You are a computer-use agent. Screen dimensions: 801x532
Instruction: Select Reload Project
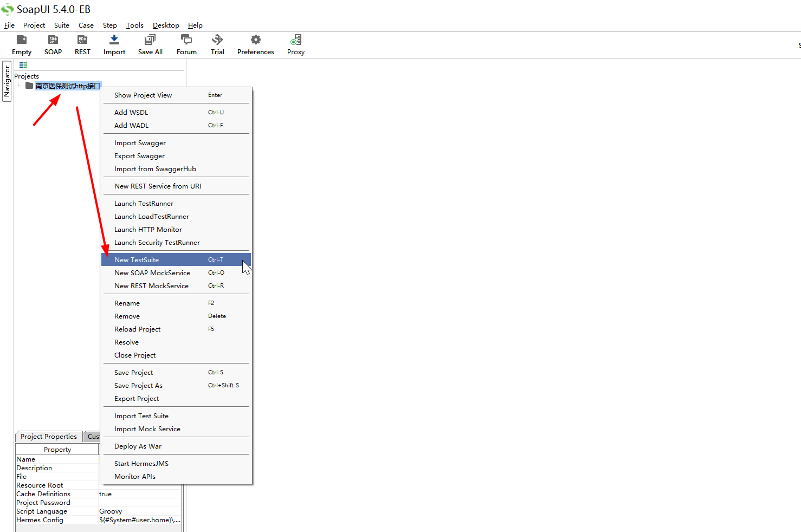(x=176, y=329)
